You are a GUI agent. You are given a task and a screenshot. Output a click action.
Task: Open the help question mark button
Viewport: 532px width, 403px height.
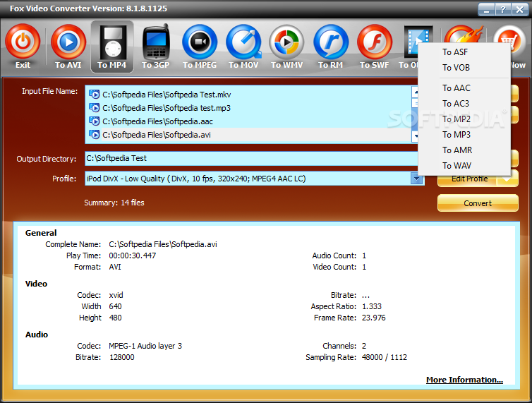coord(502,9)
